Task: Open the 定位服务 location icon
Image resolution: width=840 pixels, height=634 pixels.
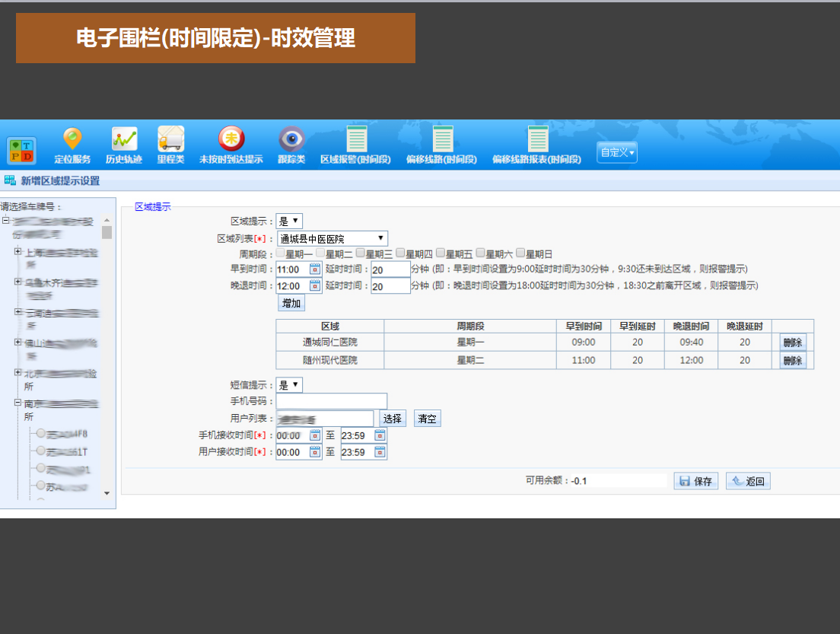Action: click(72, 140)
